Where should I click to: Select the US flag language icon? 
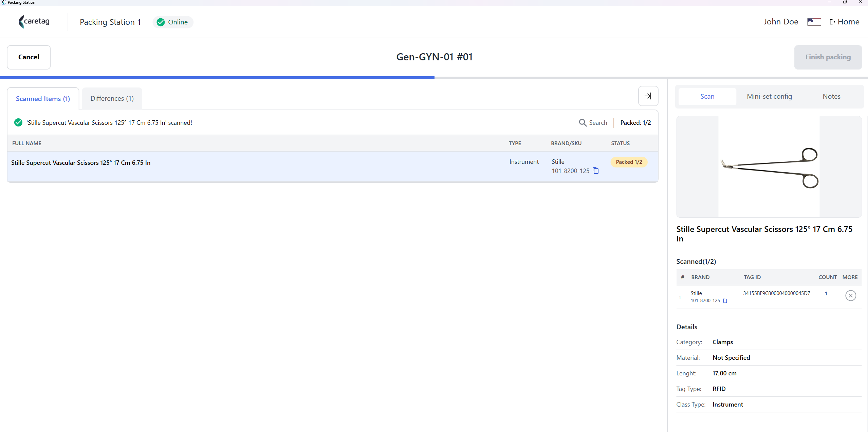(x=814, y=22)
